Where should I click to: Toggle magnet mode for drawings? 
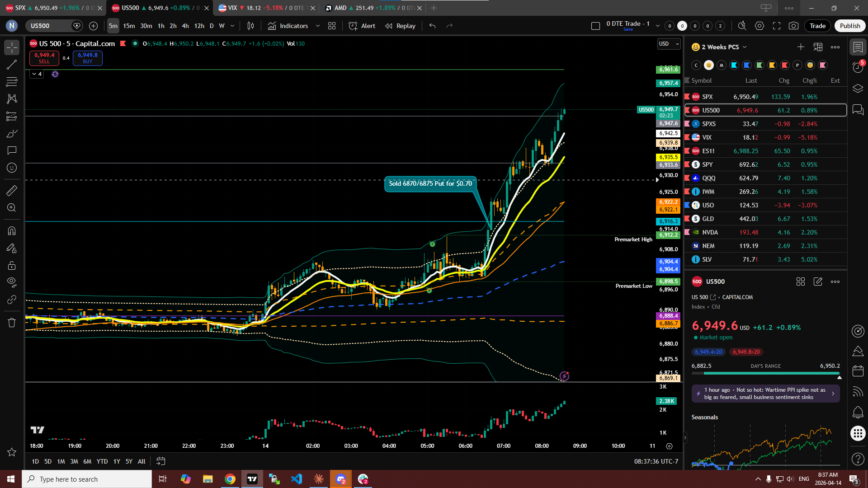[12, 231]
